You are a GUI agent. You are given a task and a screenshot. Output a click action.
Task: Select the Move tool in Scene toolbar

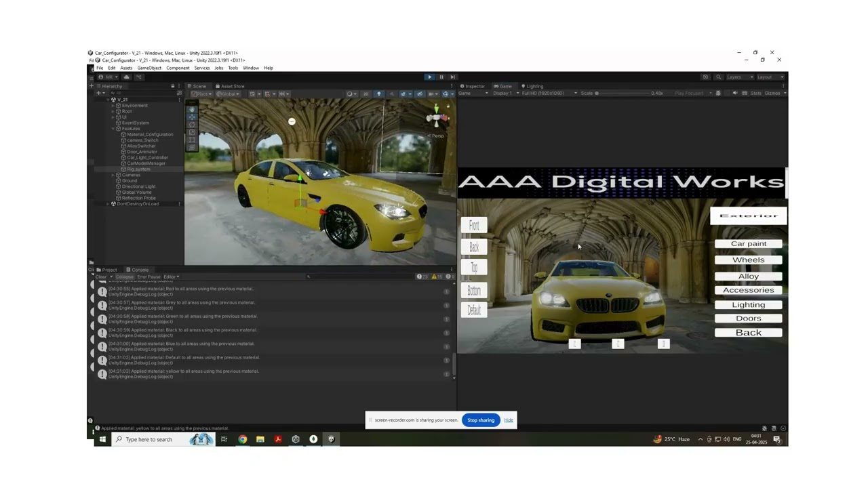click(192, 117)
